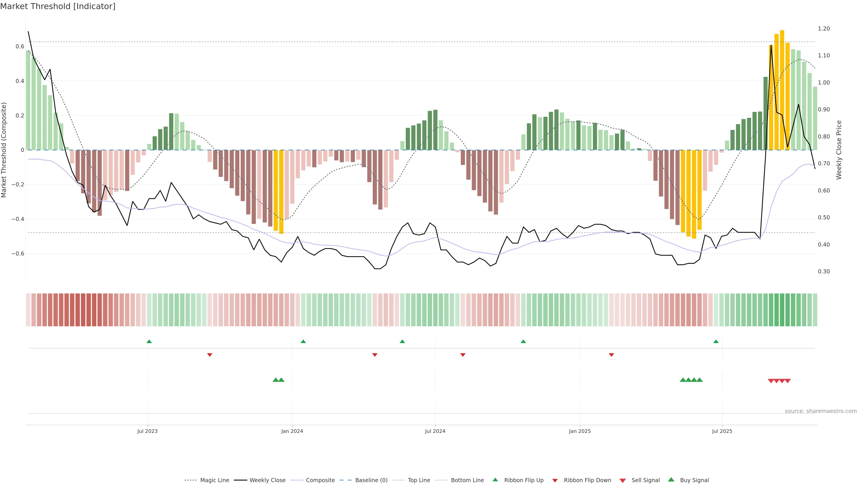Viewport: 868px width, 488px height.
Task: Click Bottom Line legend item
Action: pos(467,480)
